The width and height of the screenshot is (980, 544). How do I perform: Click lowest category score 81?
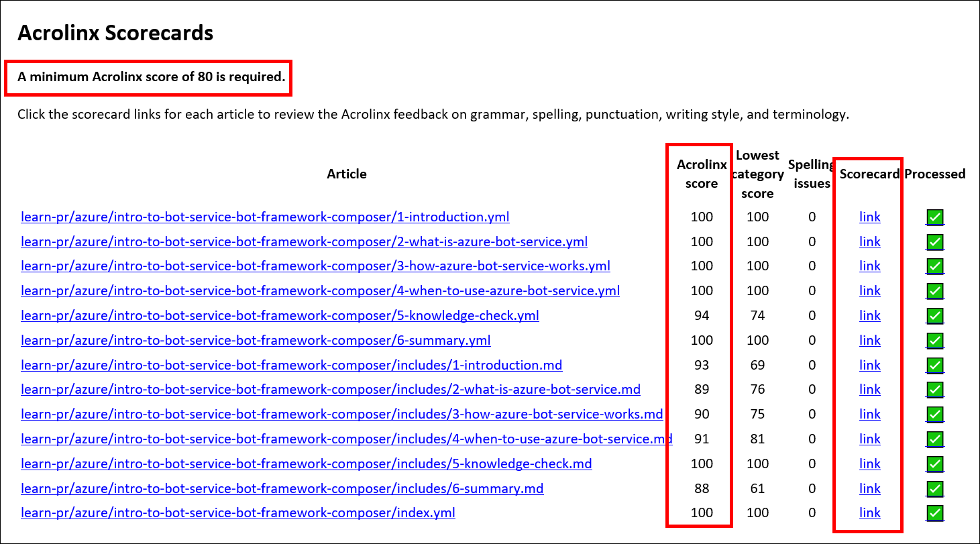coord(757,439)
